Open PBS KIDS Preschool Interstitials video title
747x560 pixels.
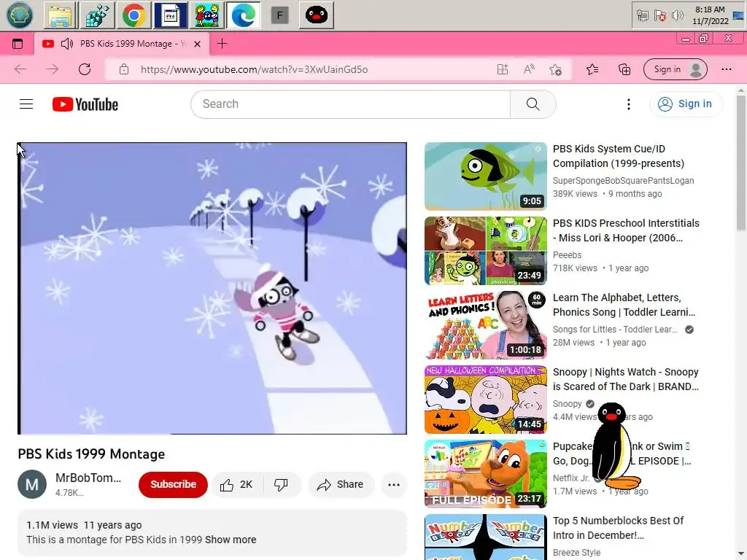point(626,230)
